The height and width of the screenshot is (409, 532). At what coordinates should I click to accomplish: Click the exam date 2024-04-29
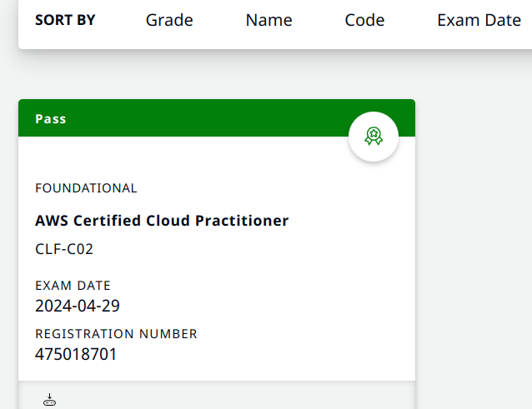pyautogui.click(x=78, y=305)
